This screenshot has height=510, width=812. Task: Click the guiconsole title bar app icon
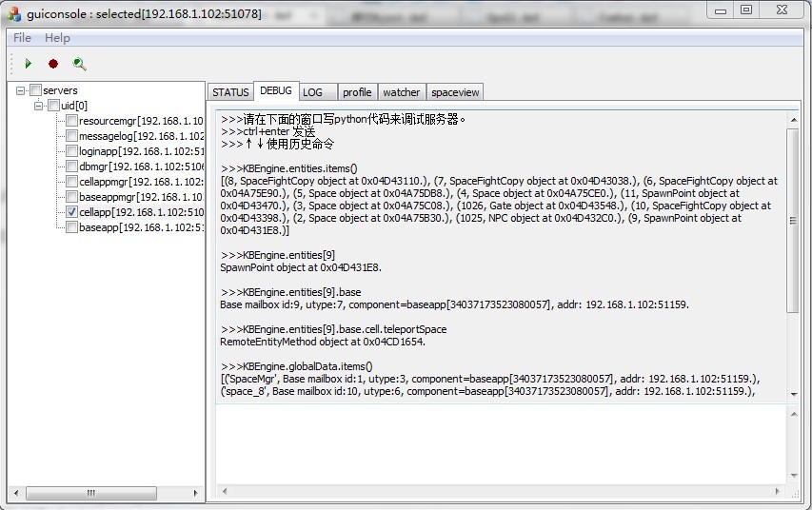(x=13, y=11)
